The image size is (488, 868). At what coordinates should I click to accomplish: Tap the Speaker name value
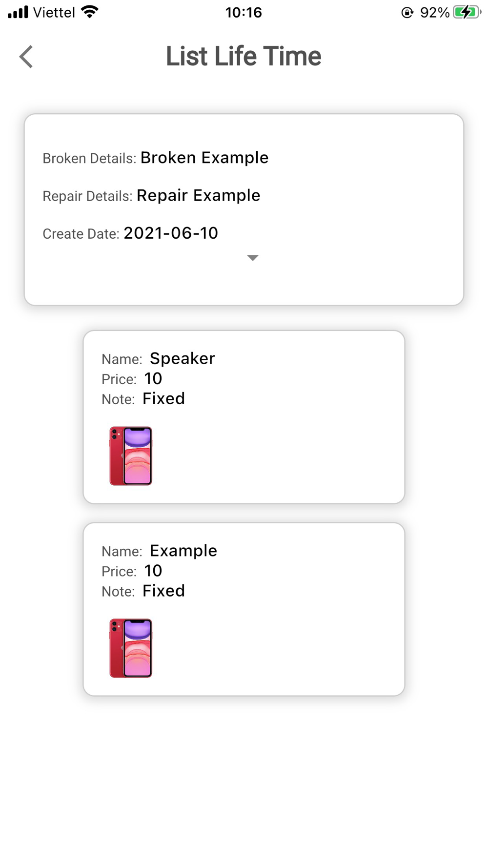[183, 358]
